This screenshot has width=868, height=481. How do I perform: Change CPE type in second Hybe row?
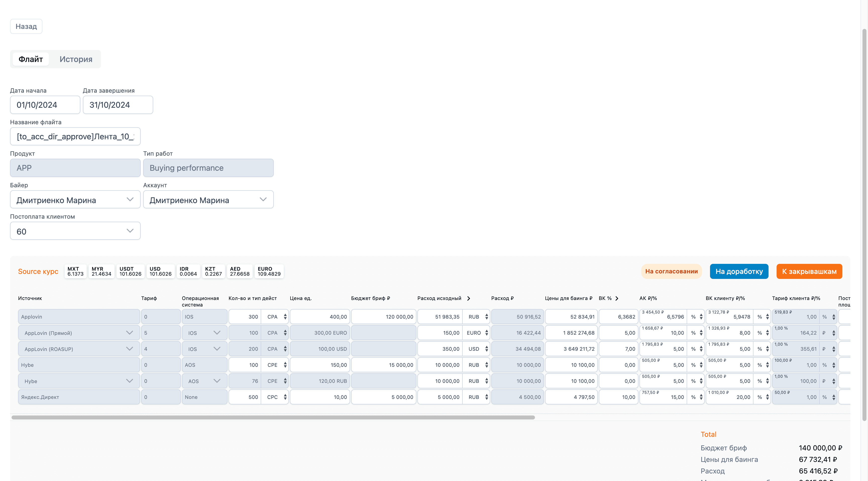coord(275,381)
